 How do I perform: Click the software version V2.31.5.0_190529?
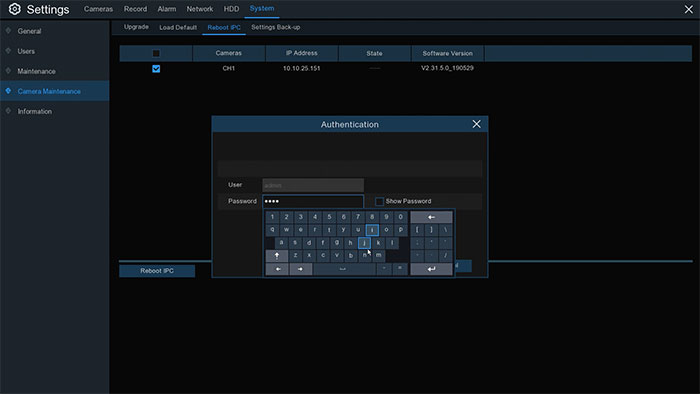click(447, 68)
